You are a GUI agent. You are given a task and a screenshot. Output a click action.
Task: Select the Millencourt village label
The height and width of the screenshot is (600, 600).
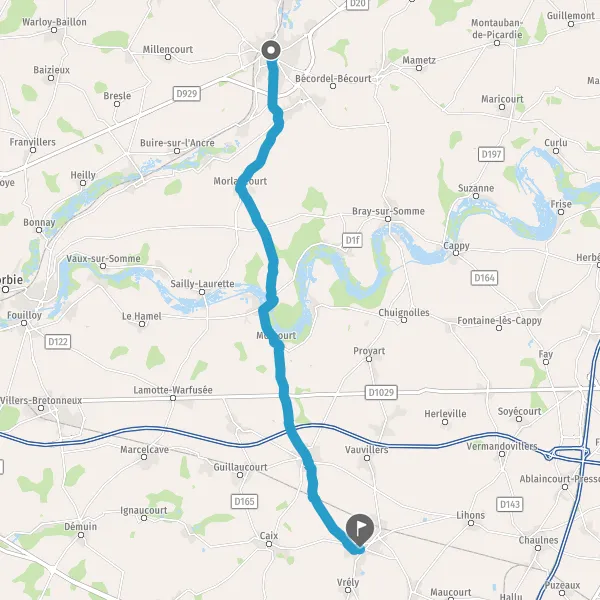(168, 49)
